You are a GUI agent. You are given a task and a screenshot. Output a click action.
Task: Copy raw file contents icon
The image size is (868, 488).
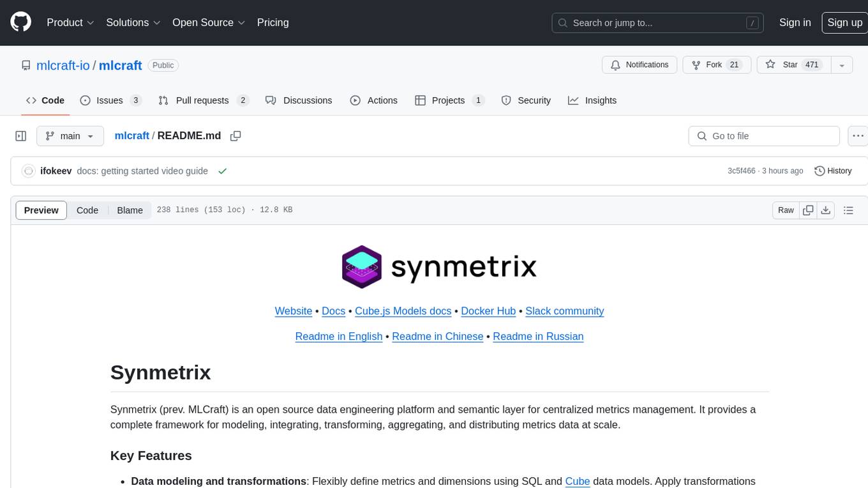[808, 210]
